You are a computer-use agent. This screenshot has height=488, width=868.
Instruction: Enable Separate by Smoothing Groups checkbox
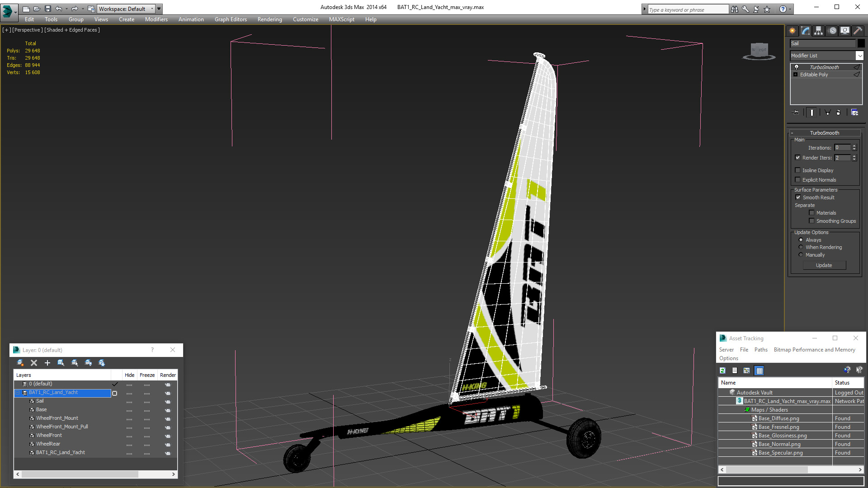click(x=812, y=221)
